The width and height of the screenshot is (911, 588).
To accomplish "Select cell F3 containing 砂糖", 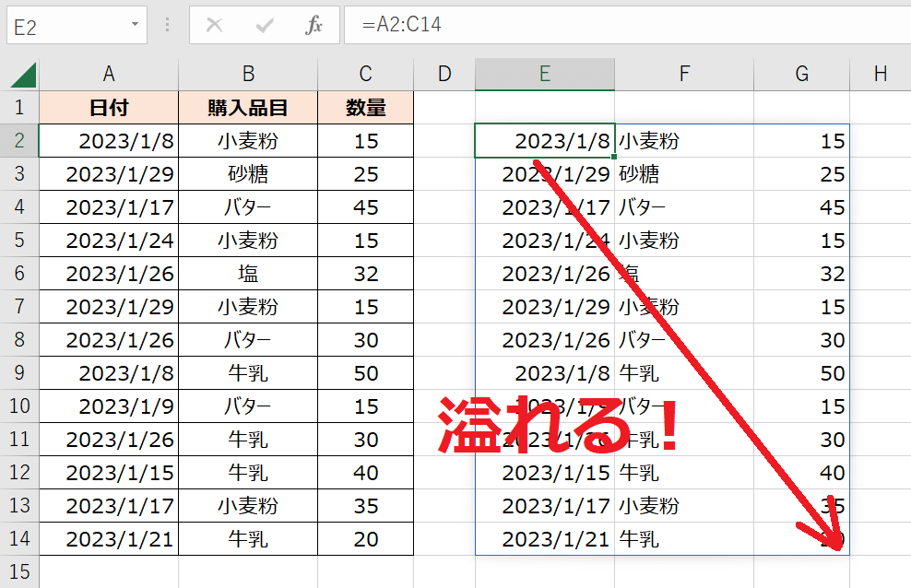I will [684, 174].
